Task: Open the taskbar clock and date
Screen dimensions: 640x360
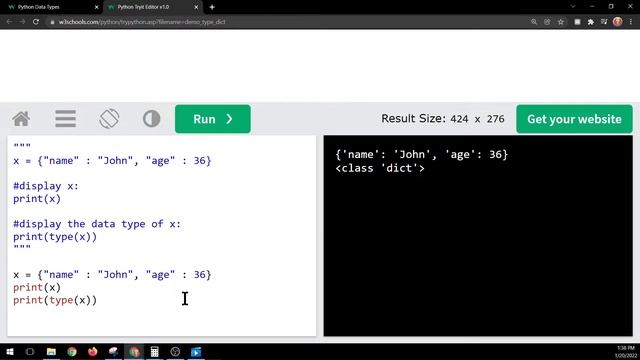Action: [x=625, y=352]
